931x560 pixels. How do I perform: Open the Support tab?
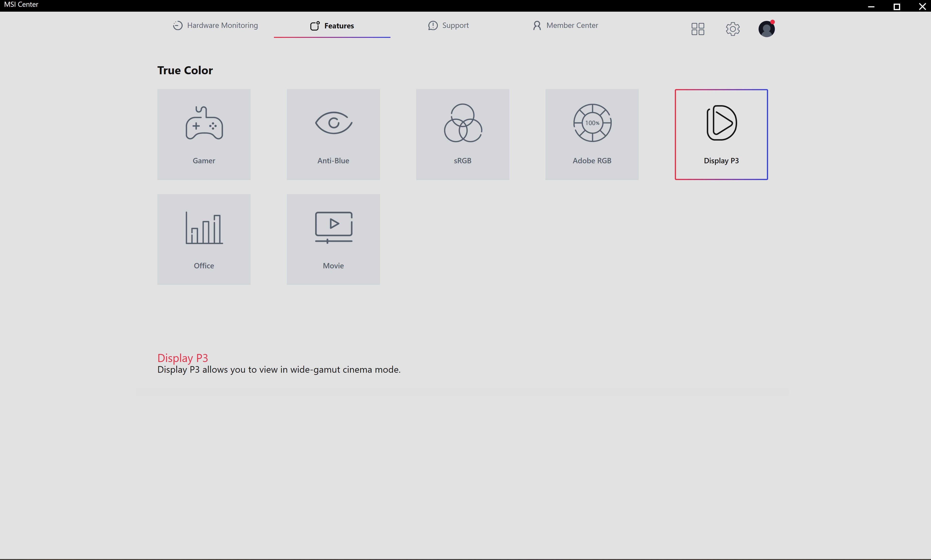pos(449,25)
